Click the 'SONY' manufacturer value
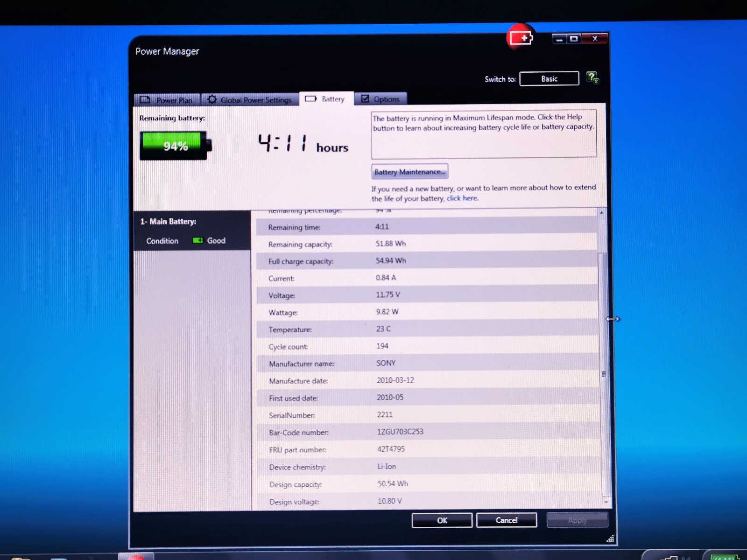747x560 pixels. (x=386, y=363)
